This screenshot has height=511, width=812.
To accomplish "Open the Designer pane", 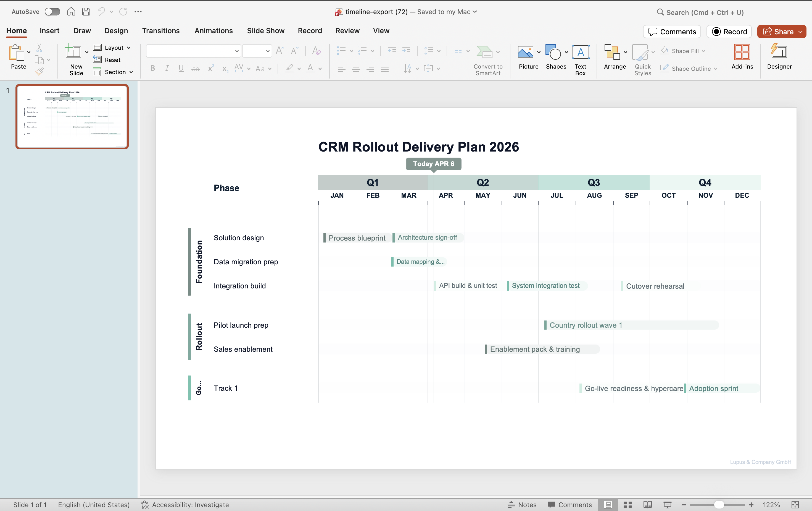I will click(x=779, y=58).
